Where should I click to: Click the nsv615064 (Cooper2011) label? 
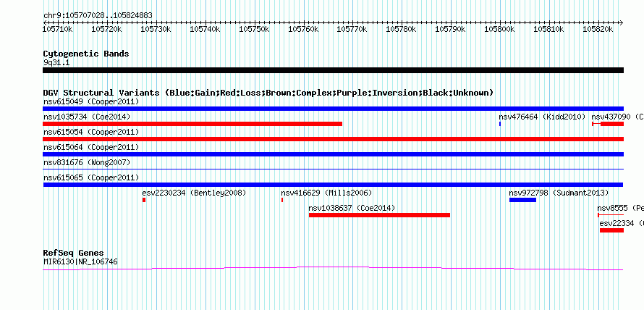91,147
